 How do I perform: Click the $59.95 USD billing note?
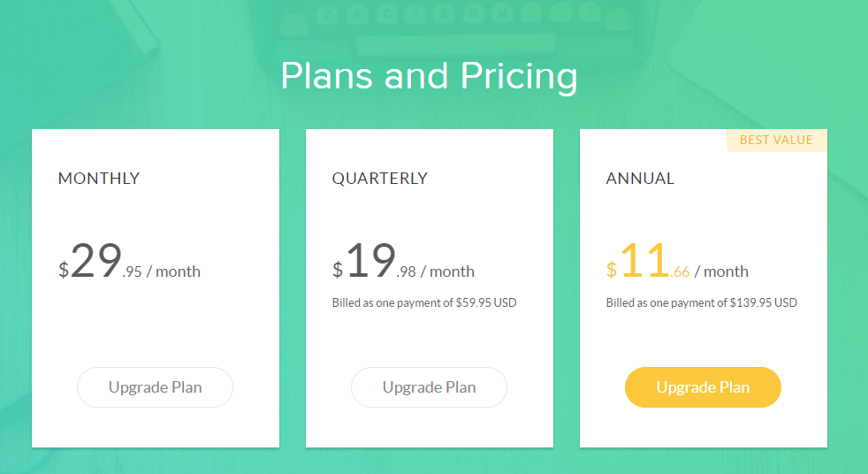[x=424, y=302]
